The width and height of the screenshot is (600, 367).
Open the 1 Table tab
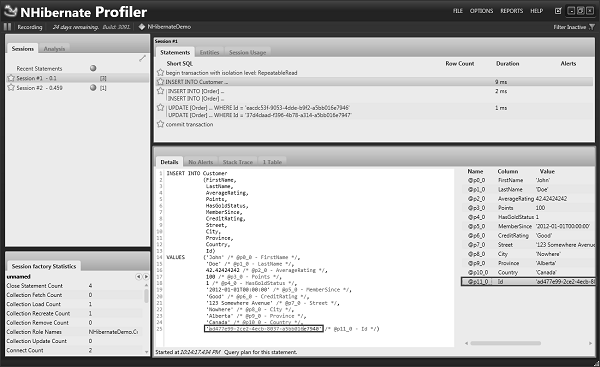click(x=272, y=162)
